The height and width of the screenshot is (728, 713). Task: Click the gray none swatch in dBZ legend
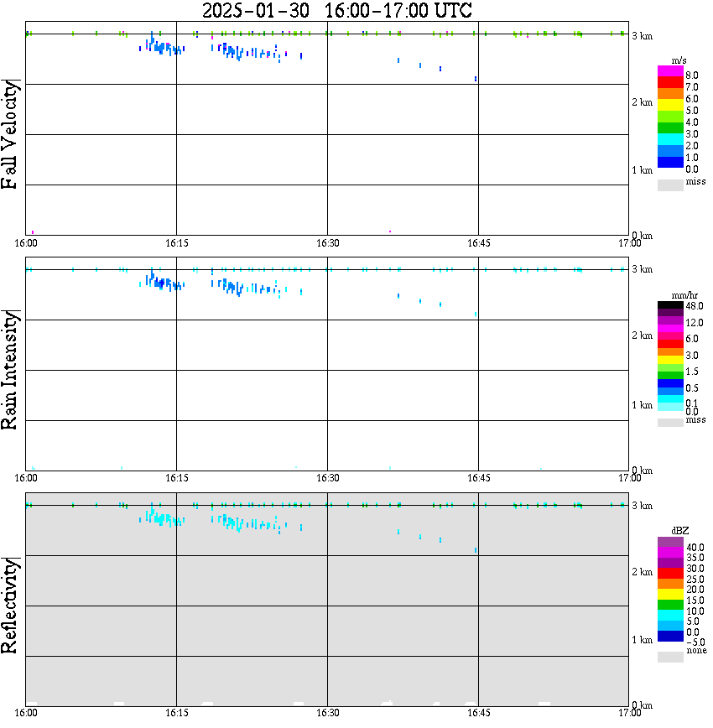[670, 657]
